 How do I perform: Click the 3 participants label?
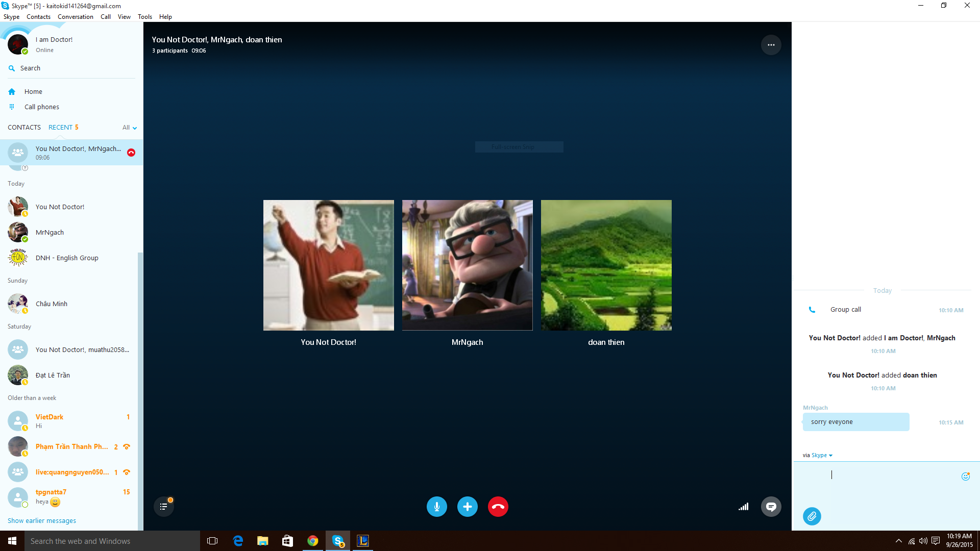170,51
